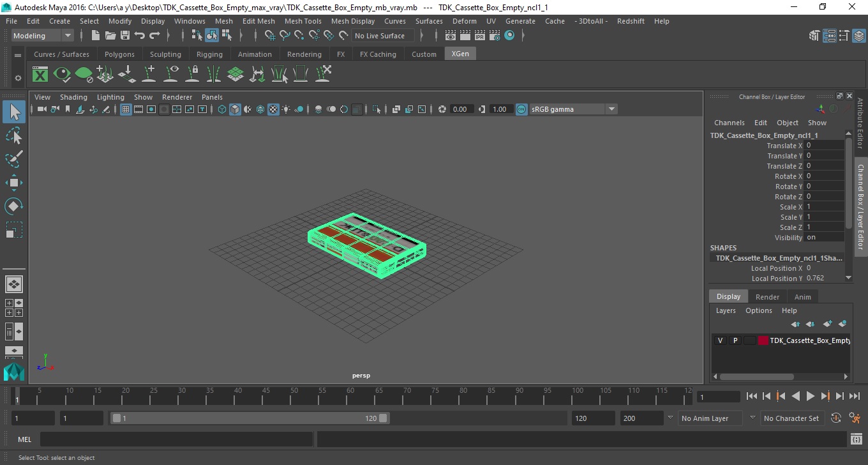Open the Redshift menu
The image size is (868, 465).
pyautogui.click(x=631, y=21)
